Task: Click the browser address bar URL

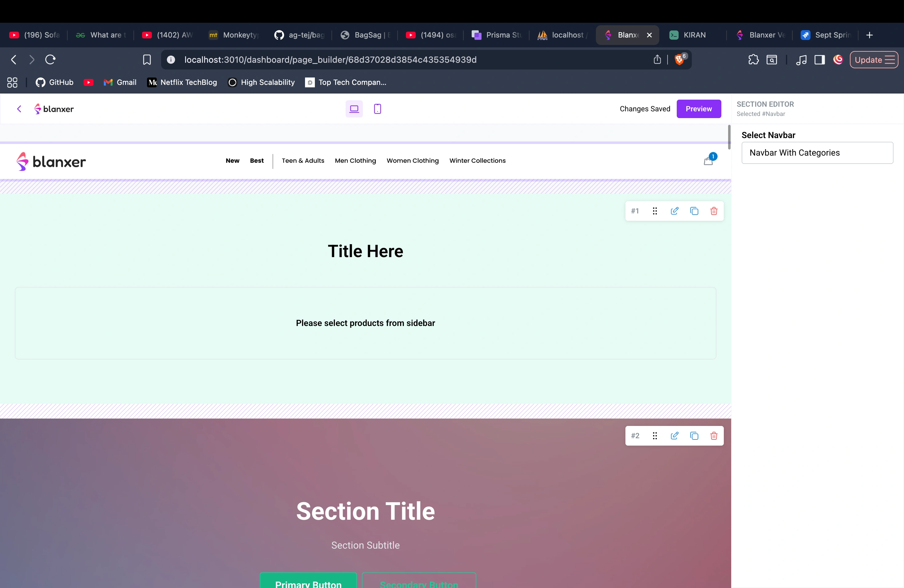Action: pos(330,60)
